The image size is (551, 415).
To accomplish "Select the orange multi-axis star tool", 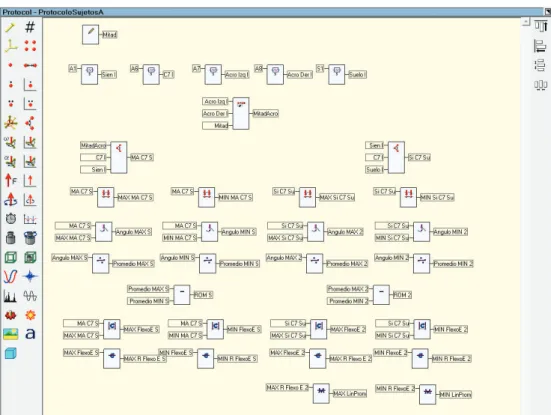I will 11,123.
